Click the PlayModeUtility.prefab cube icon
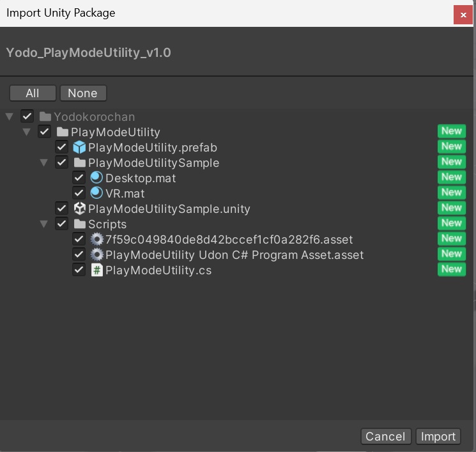 pyautogui.click(x=79, y=148)
